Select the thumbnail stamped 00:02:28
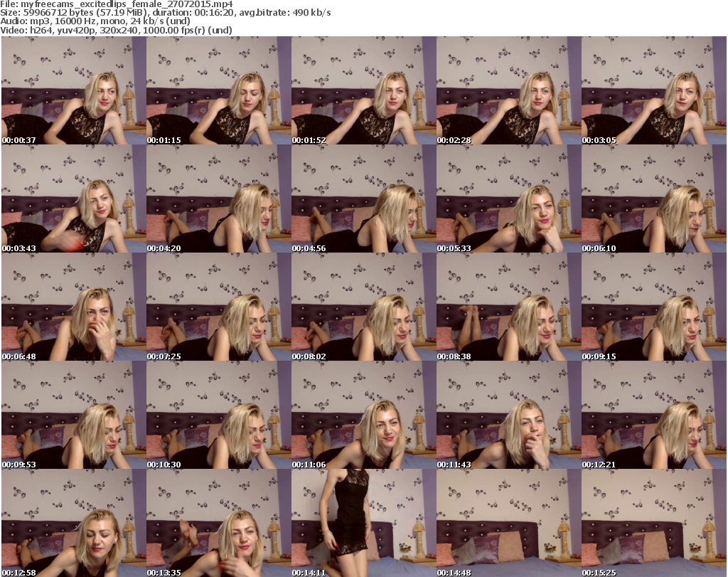Viewport: 728px width, 577px height. (x=509, y=90)
